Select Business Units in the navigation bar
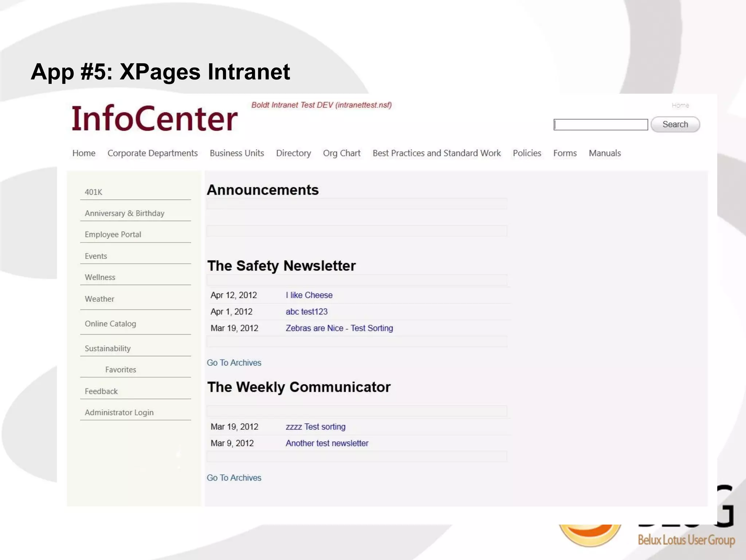This screenshot has width=746, height=560. click(237, 153)
